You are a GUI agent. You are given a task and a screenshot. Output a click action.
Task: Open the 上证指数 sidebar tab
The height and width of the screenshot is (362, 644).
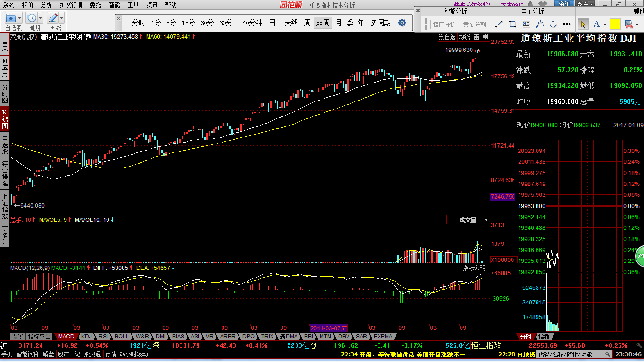5,206
